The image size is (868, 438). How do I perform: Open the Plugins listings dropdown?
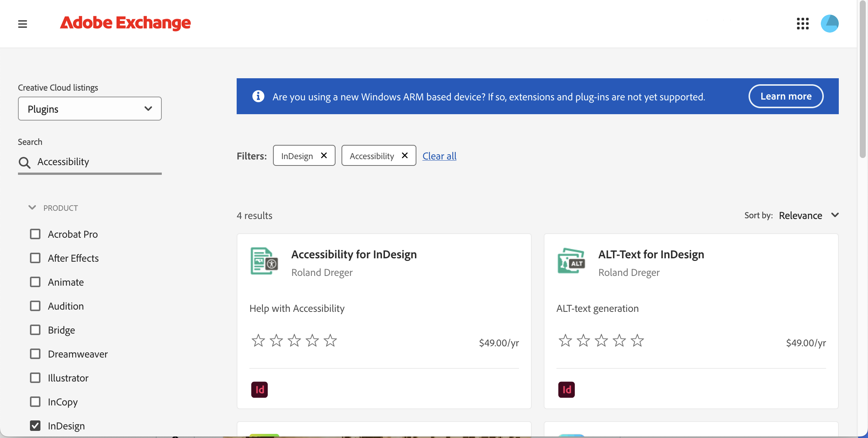point(90,109)
